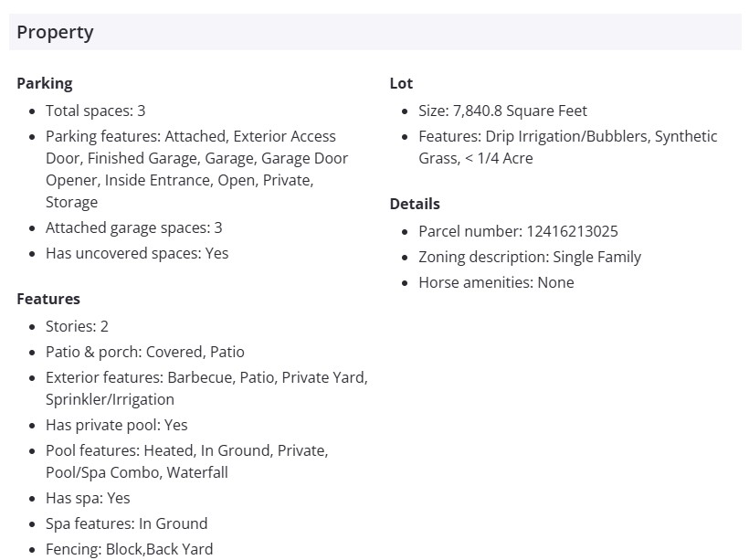Click the Lot subsection heading
This screenshot has width=749, height=560.
click(401, 83)
